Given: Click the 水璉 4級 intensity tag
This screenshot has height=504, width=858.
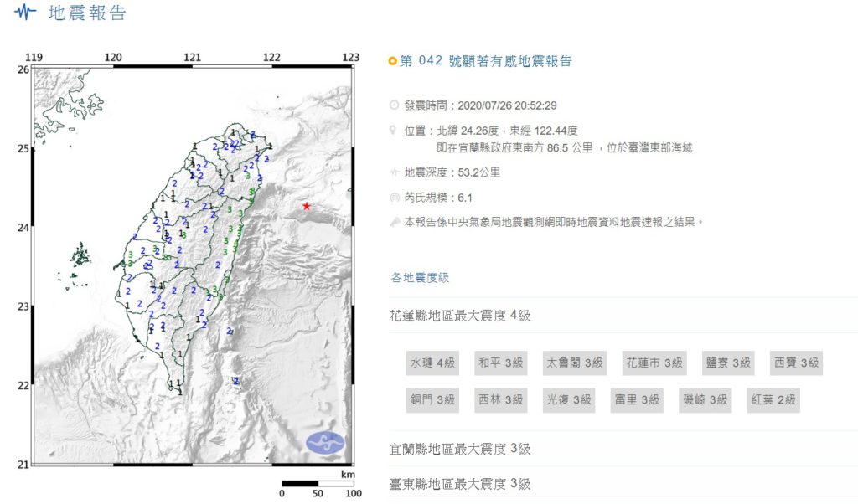Looking at the screenshot, I should pyautogui.click(x=432, y=363).
